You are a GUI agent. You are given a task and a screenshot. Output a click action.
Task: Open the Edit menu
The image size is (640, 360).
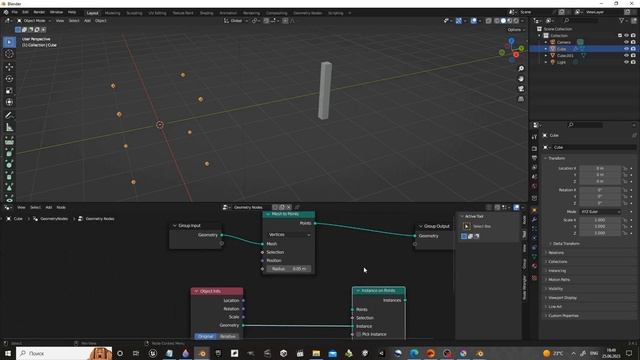(x=25, y=12)
